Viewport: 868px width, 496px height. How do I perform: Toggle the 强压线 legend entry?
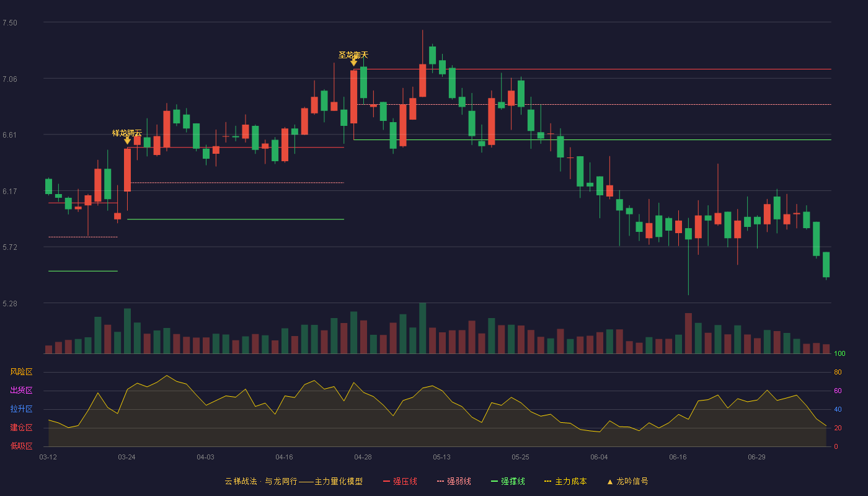click(x=400, y=481)
